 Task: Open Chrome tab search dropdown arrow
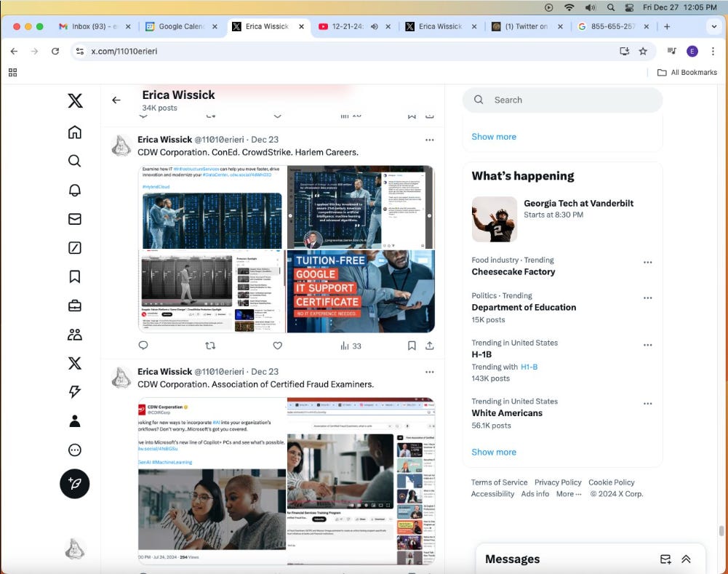tap(713, 26)
